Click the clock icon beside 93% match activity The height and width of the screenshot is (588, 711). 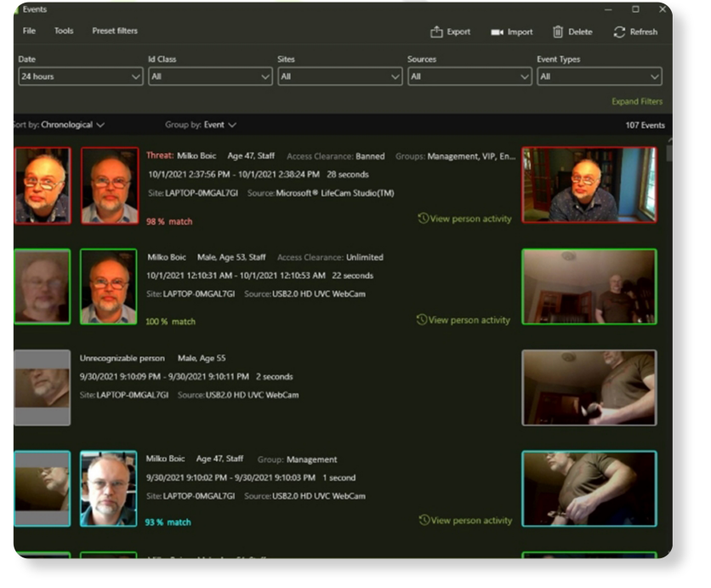click(423, 520)
